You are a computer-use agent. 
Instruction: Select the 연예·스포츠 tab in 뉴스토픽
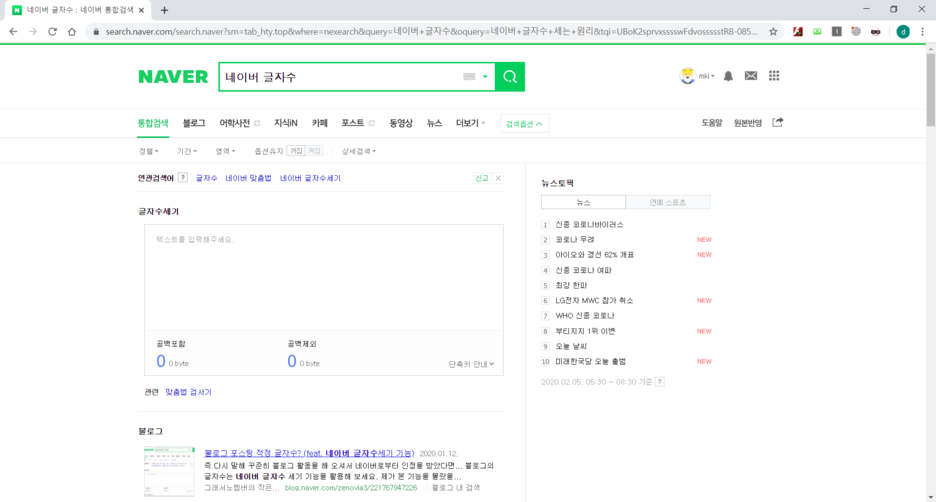click(668, 202)
